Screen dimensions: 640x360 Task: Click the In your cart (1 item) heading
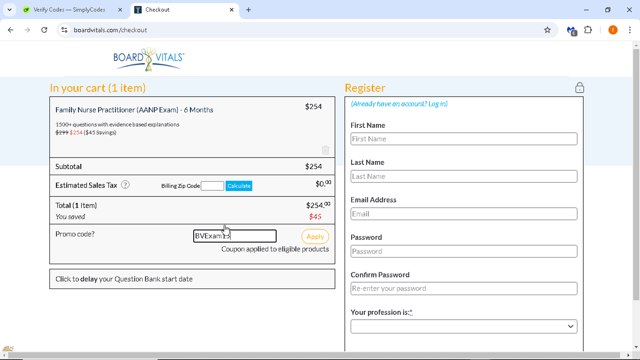pos(98,88)
